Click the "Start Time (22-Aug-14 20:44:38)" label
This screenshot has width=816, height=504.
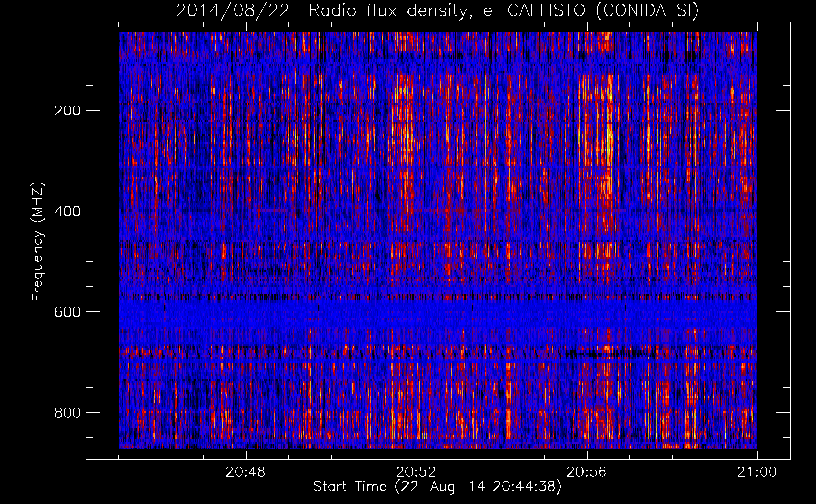pyautogui.click(x=437, y=487)
